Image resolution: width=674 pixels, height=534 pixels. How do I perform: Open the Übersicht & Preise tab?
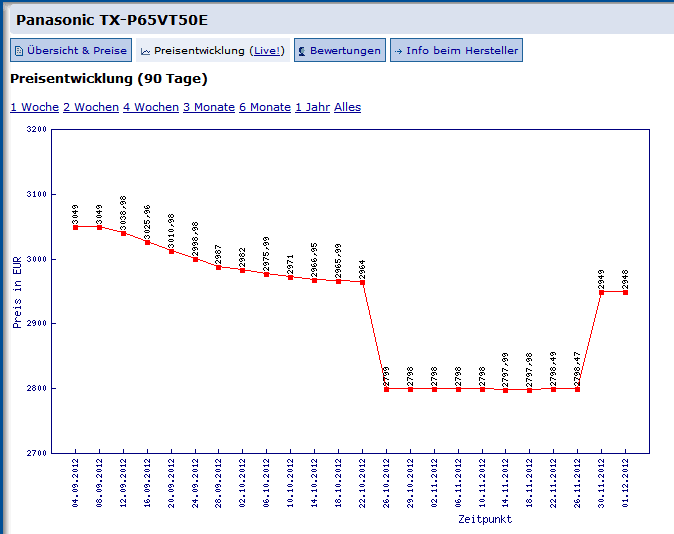coord(71,50)
